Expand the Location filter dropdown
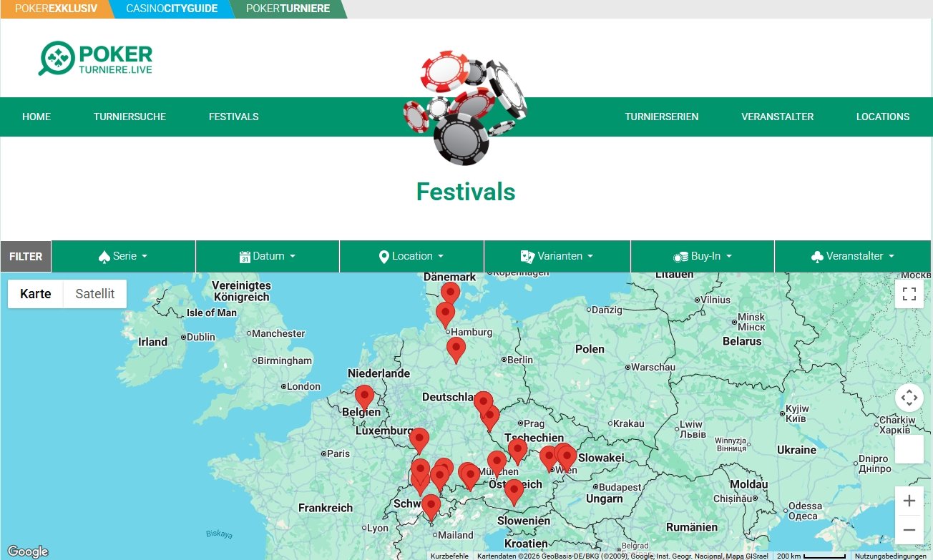The width and height of the screenshot is (933, 560). click(411, 257)
